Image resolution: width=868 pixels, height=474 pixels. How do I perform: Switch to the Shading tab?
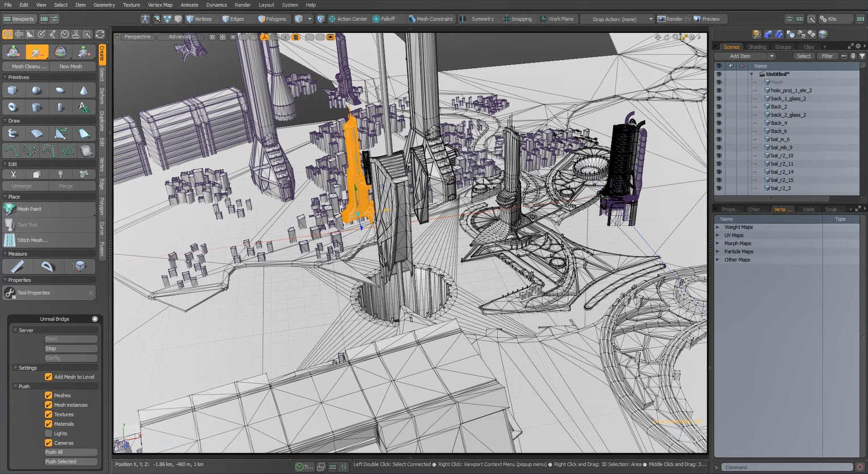tap(756, 47)
